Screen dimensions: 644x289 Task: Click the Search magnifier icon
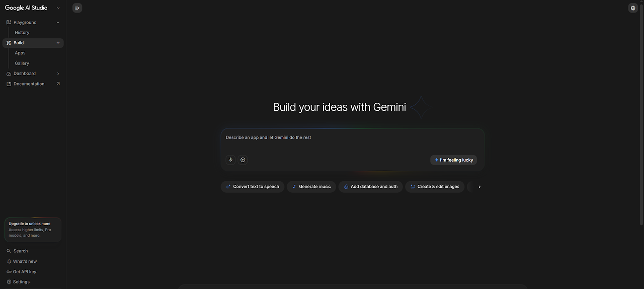click(x=9, y=251)
